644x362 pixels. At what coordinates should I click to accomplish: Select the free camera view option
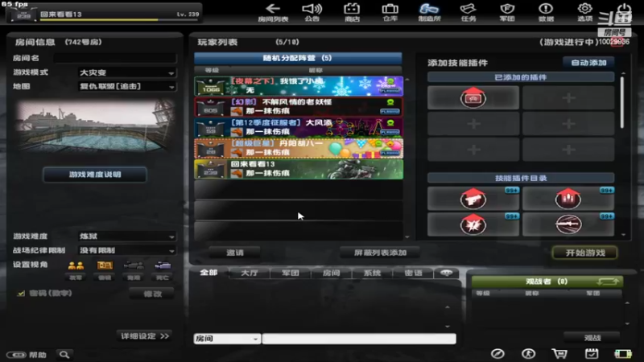[x=163, y=265]
